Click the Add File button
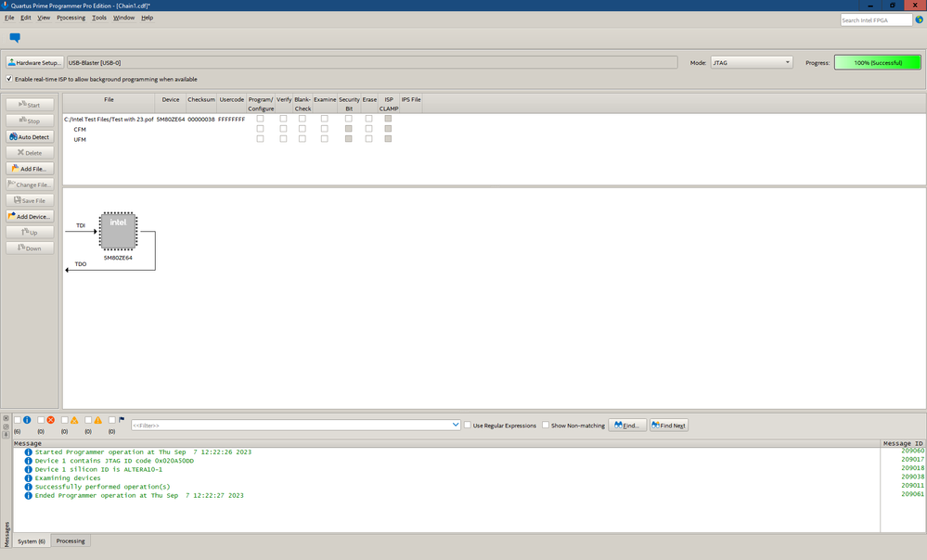 point(31,169)
